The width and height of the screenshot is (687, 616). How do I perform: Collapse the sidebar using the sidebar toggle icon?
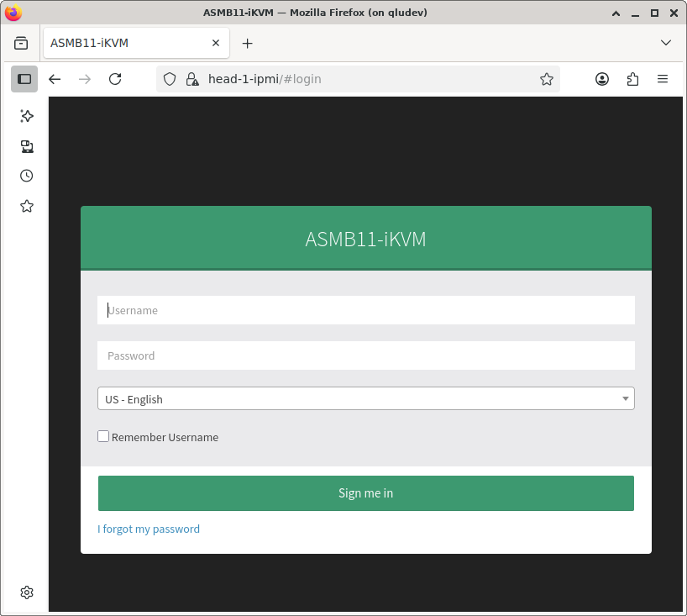[24, 79]
